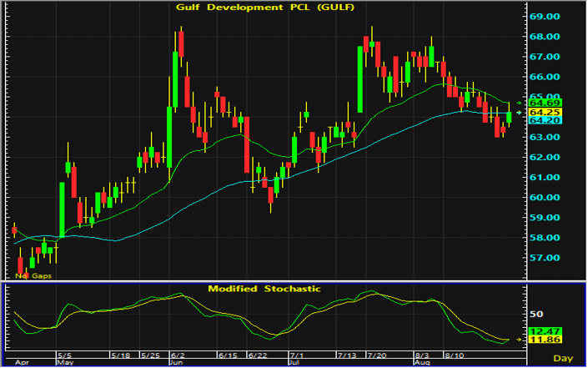Click the 7/1 date label
Viewport: 588px width, 368px height.
click(x=297, y=355)
